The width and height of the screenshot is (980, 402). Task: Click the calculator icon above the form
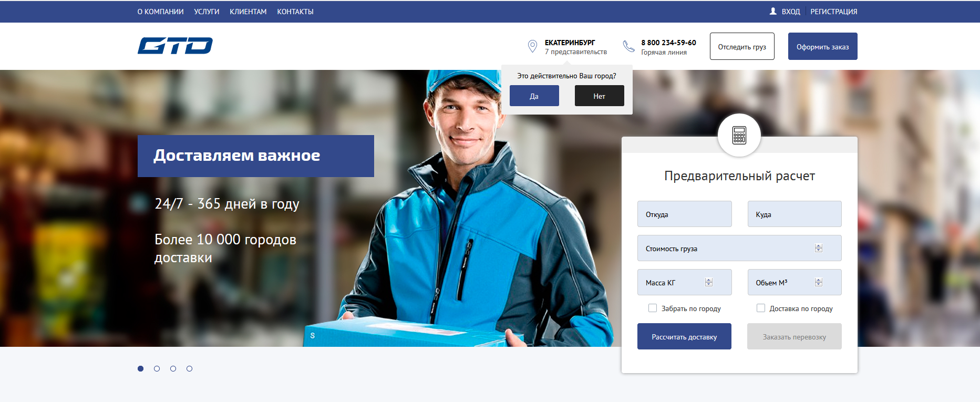pos(739,136)
